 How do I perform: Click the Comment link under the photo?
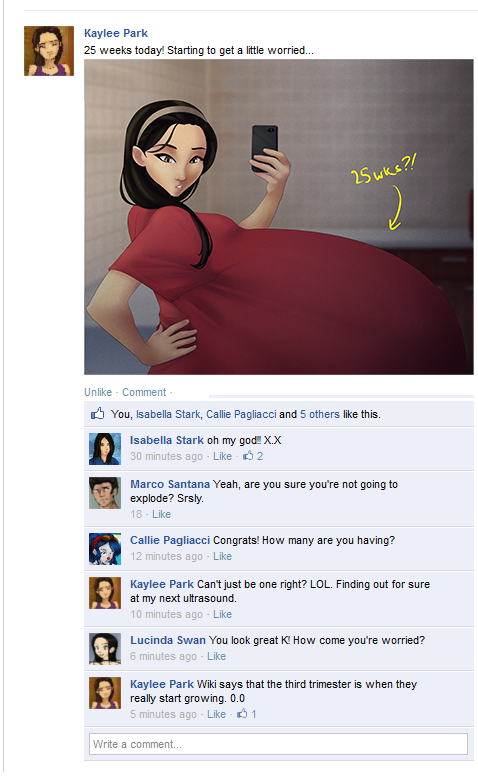click(144, 392)
